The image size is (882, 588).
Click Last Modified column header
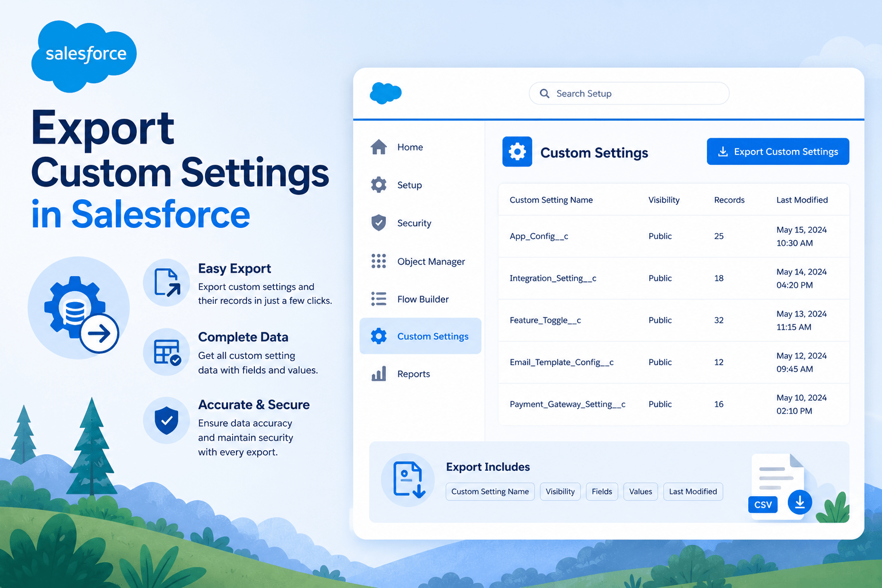[802, 200]
